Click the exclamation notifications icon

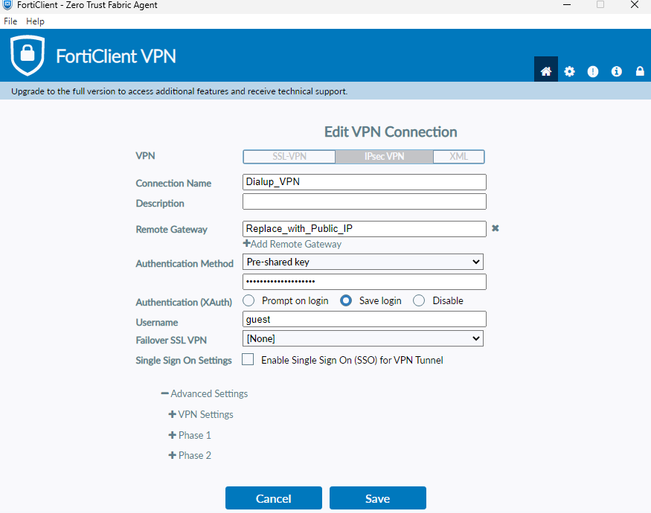[593, 72]
